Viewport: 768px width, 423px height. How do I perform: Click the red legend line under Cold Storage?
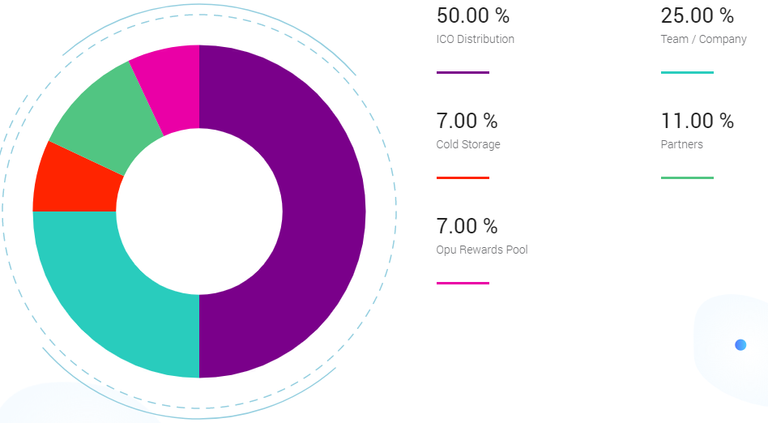[x=463, y=178]
